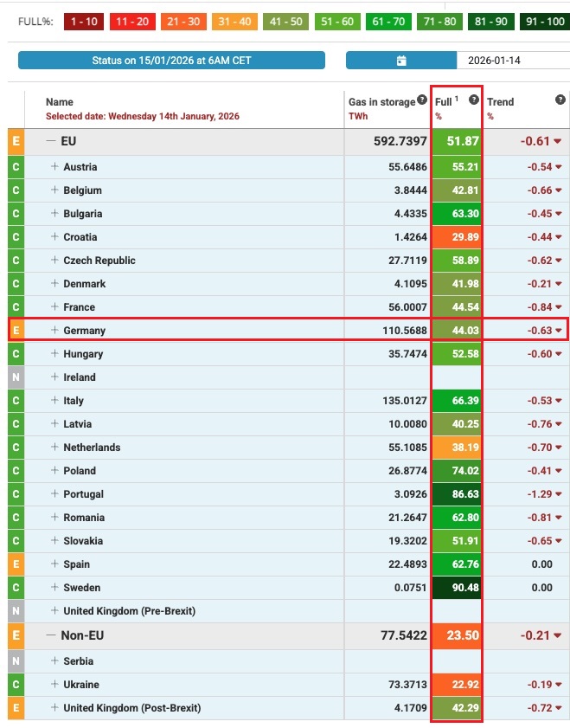Open the calendar date picker icon
Image resolution: width=570 pixels, height=728 pixels.
click(401, 61)
